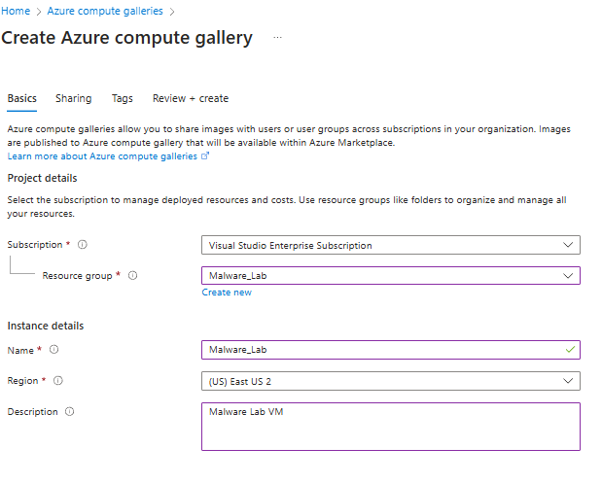Image resolution: width=602 pixels, height=483 pixels.
Task: Click into the Name input field
Action: coord(390,350)
